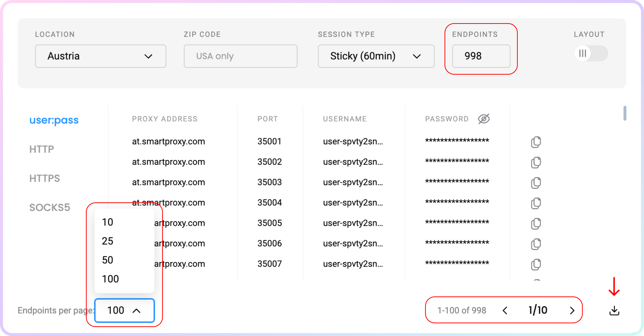Show passwords with the eye icon
Image resolution: width=644 pixels, height=336 pixels.
coord(484,119)
